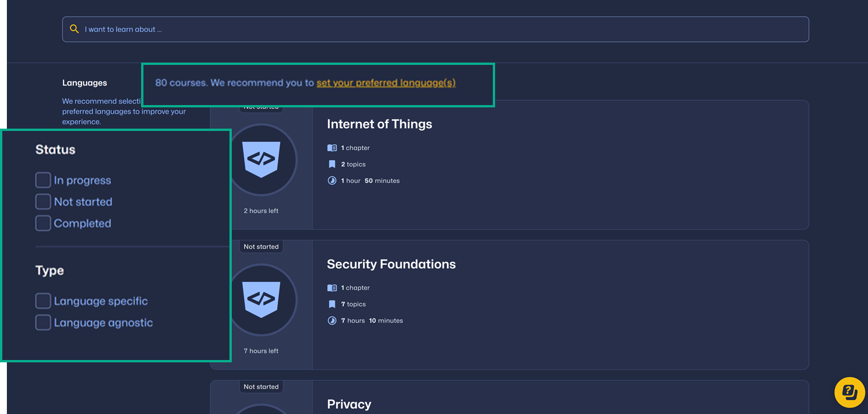Click the bookmark topics icon under Internet of Things

[332, 164]
